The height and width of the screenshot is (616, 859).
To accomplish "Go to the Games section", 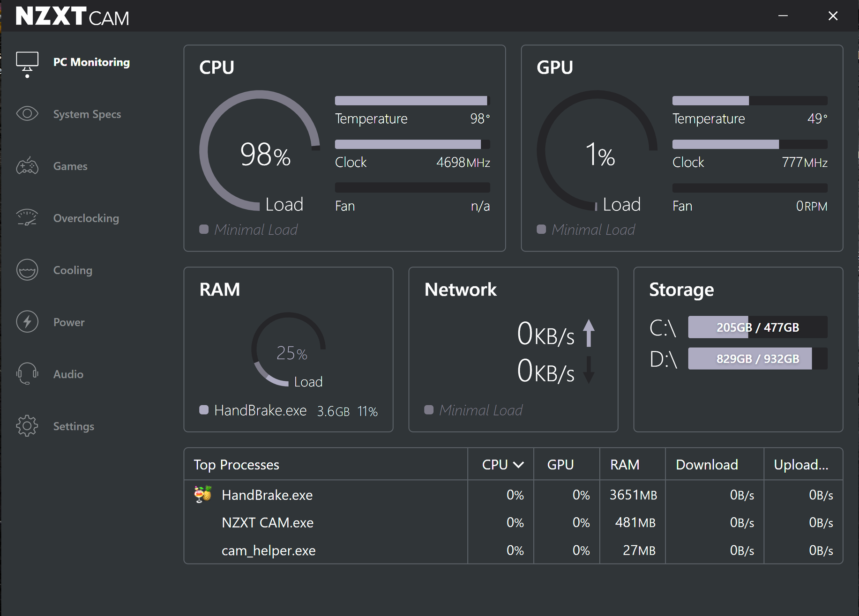I will click(x=70, y=166).
